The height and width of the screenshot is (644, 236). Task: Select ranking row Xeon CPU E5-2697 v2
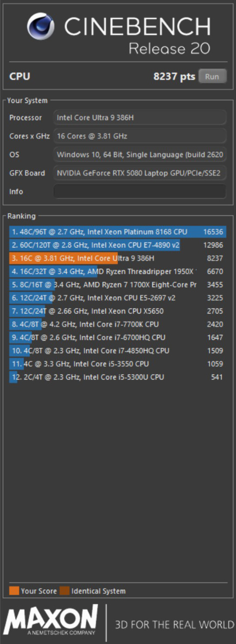coord(118,298)
